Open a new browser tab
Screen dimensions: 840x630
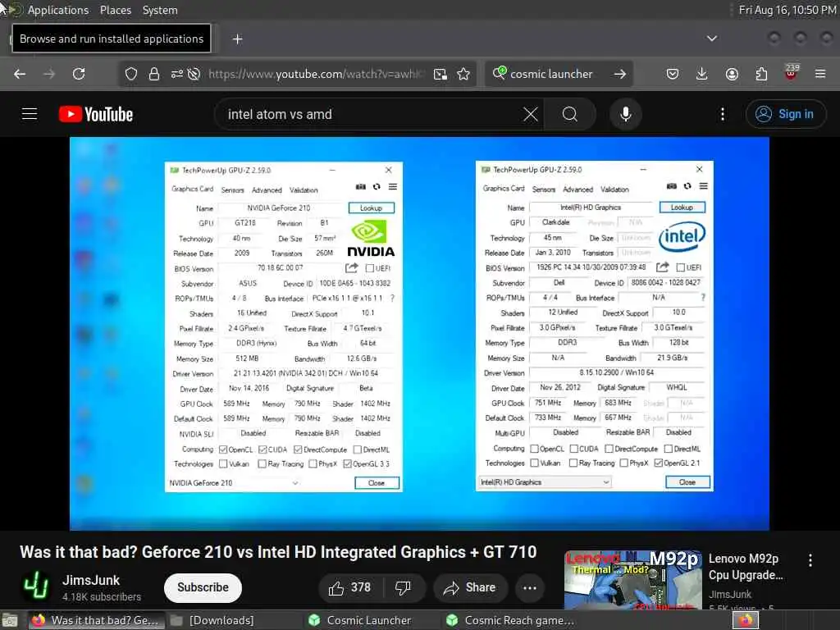tap(238, 39)
